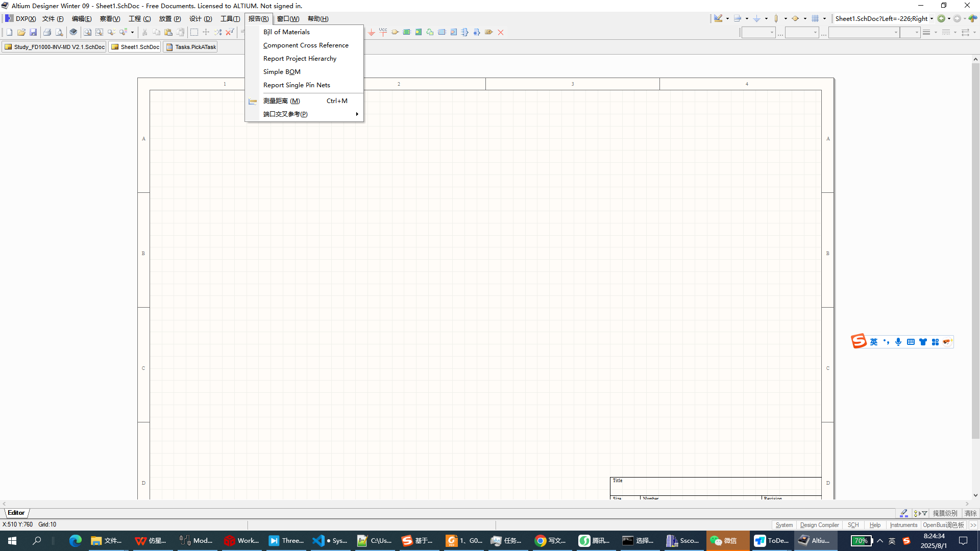
Task: Open the 设计 (D) menu
Action: (201, 19)
